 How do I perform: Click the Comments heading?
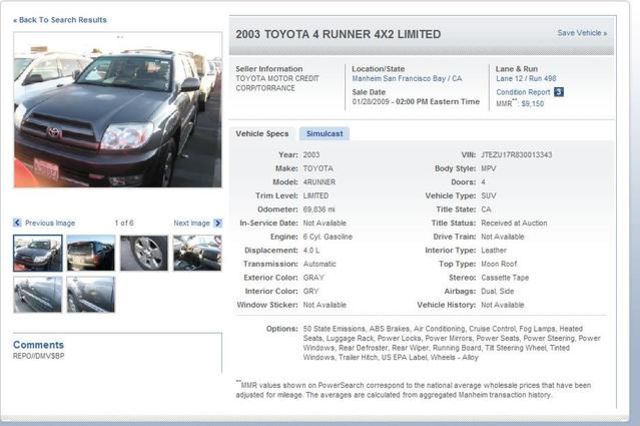point(38,345)
